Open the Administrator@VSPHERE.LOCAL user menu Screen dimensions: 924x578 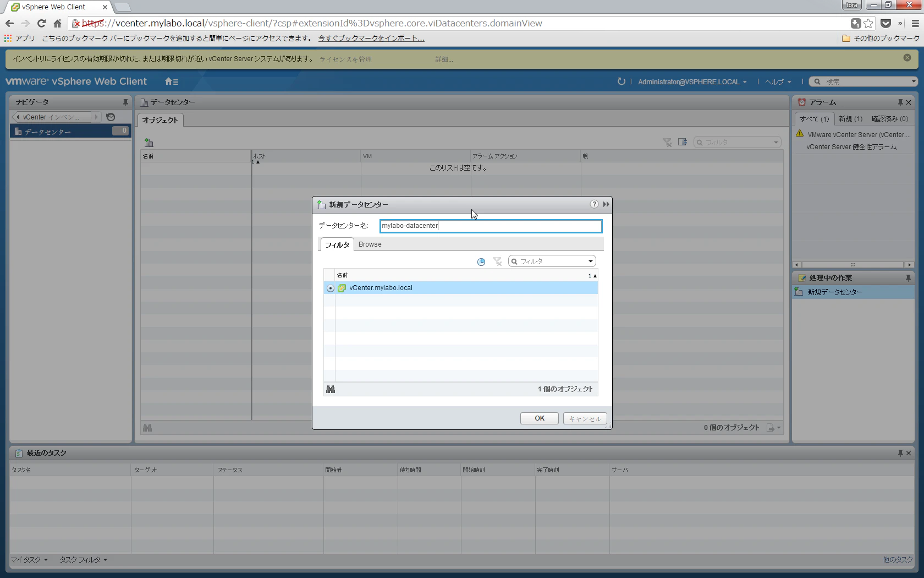(692, 81)
